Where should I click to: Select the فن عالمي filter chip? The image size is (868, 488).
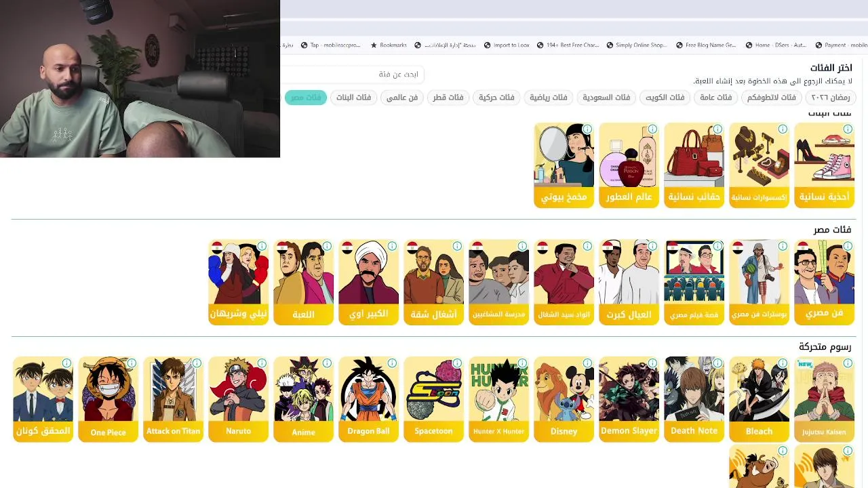pyautogui.click(x=402, y=98)
